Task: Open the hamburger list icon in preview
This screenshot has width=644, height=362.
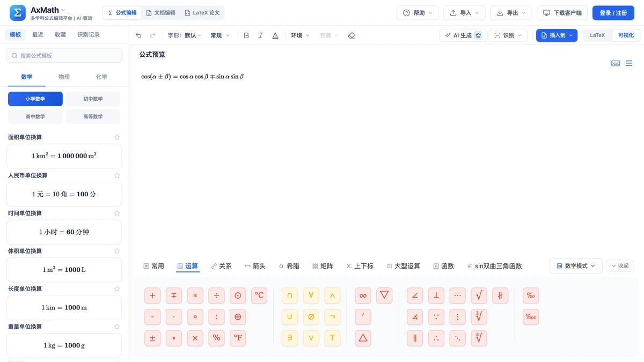Action: coord(629,63)
